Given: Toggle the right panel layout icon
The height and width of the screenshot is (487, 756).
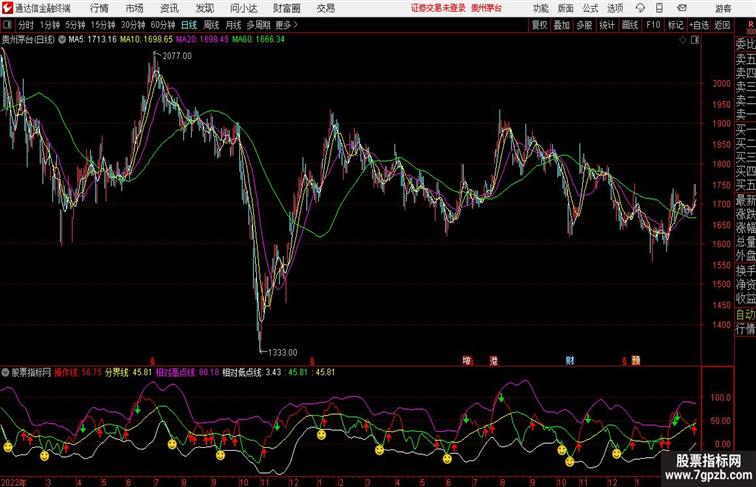Looking at the screenshot, I should coord(695,40).
